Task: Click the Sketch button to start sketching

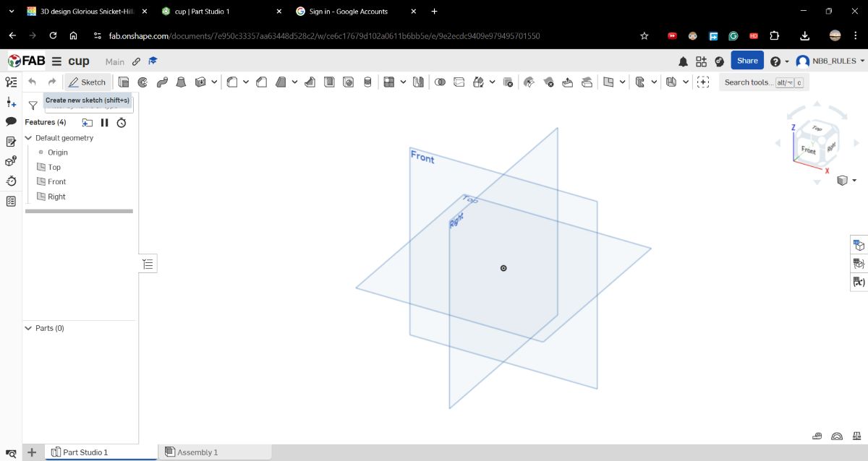Action: pyautogui.click(x=88, y=82)
